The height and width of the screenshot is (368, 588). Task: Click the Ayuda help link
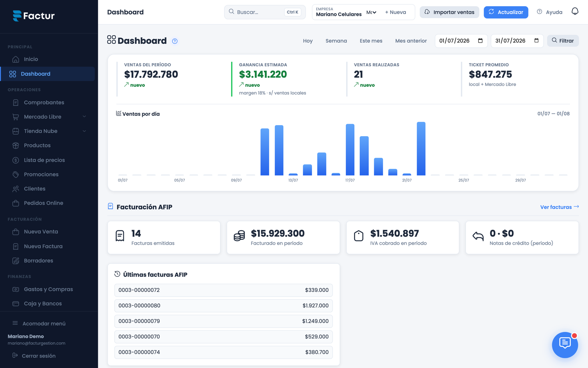pyautogui.click(x=550, y=12)
